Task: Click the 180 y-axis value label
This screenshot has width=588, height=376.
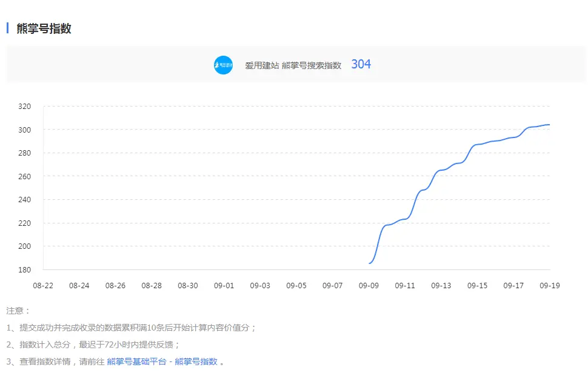Action: 24,269
